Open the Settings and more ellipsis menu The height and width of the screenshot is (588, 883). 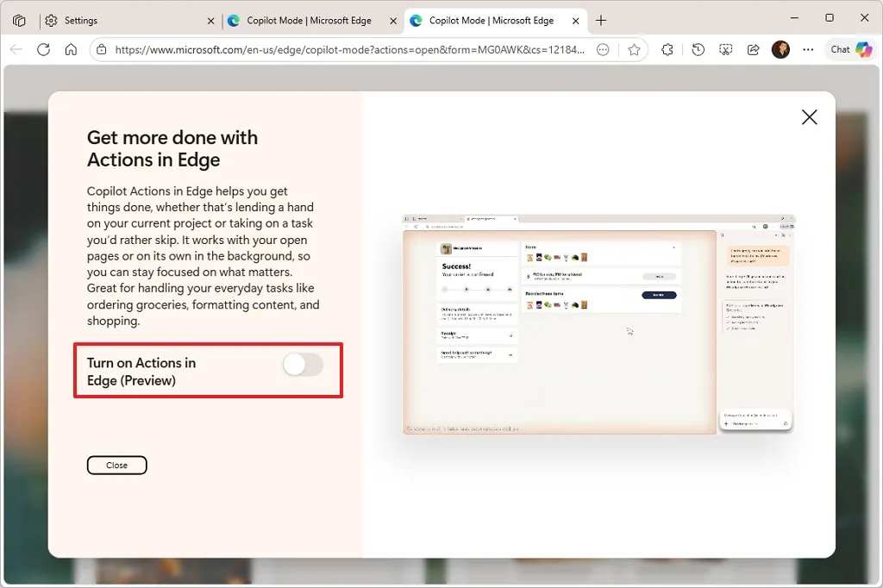coord(808,49)
